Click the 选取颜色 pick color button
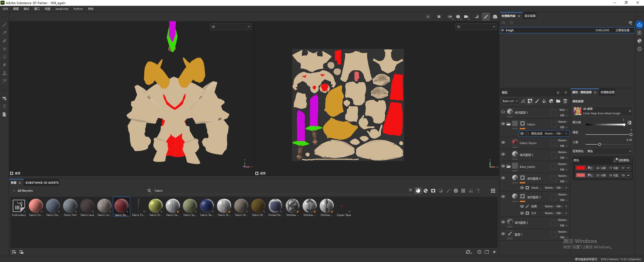 622,160
